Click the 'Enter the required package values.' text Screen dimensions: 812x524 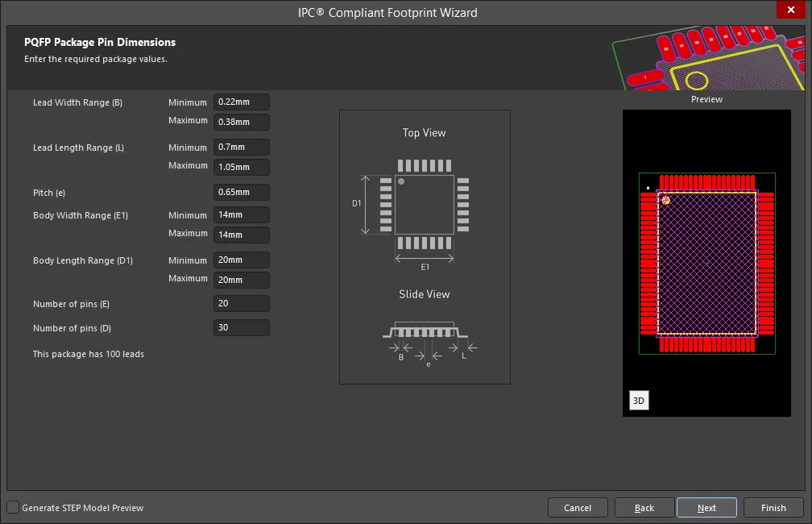tap(96, 59)
